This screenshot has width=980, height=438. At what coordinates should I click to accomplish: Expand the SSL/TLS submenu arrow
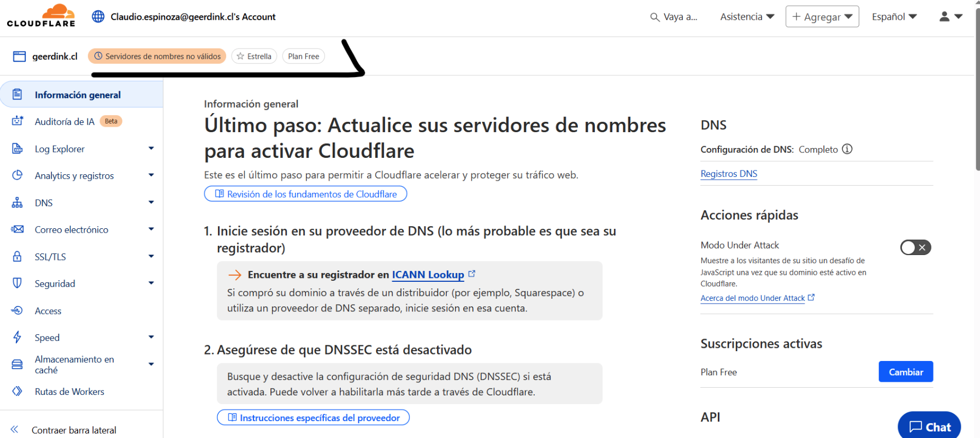pyautogui.click(x=151, y=257)
